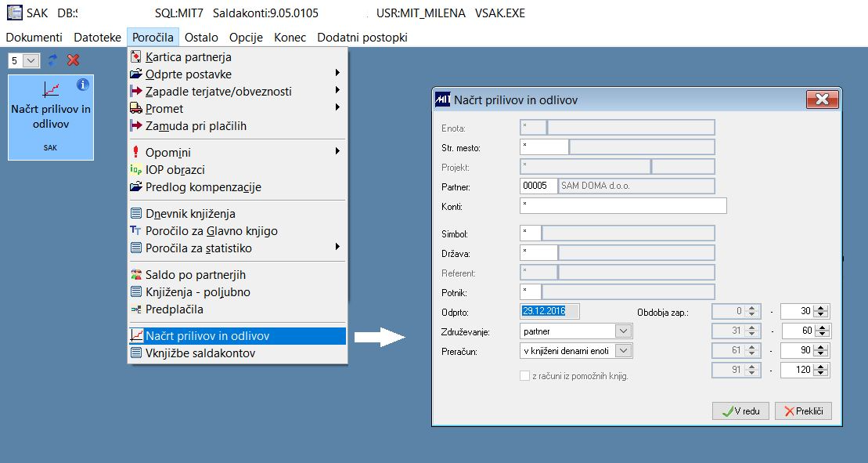
Task: Click the Knjiženja - poljubno icon
Action: click(135, 291)
